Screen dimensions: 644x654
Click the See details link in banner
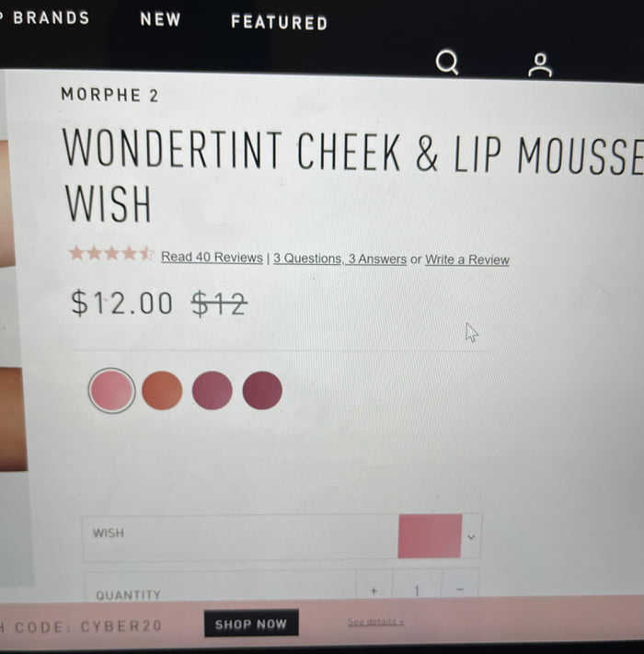375,622
